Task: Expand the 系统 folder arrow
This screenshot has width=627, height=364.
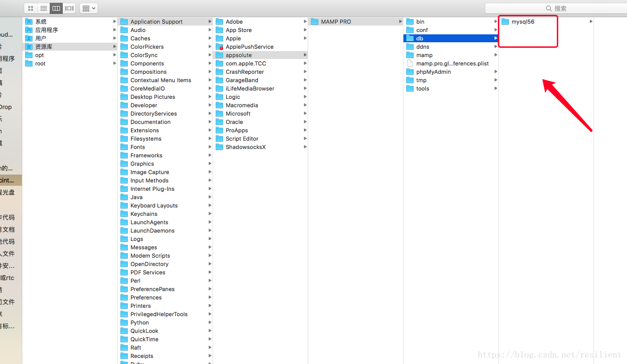Action: click(x=115, y=22)
